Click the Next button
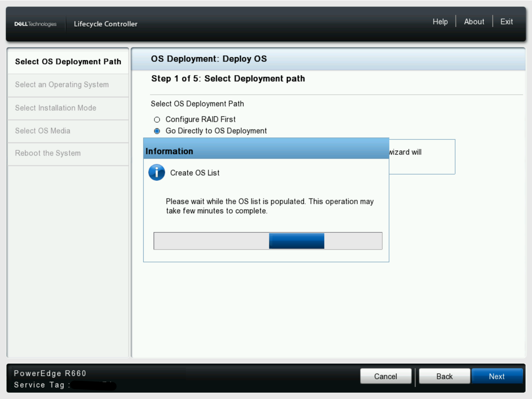This screenshot has width=532, height=399. coord(497,376)
